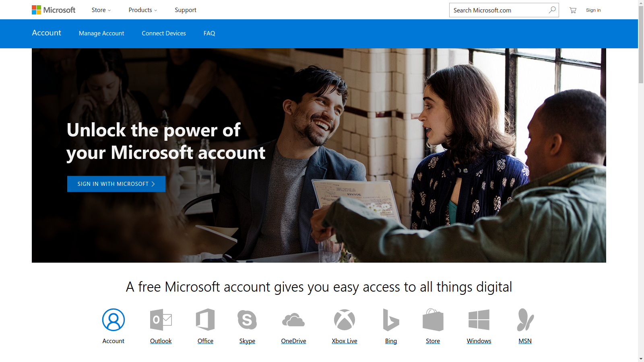Open the Windows text link
The height and width of the screenshot is (362, 644).
479,341
